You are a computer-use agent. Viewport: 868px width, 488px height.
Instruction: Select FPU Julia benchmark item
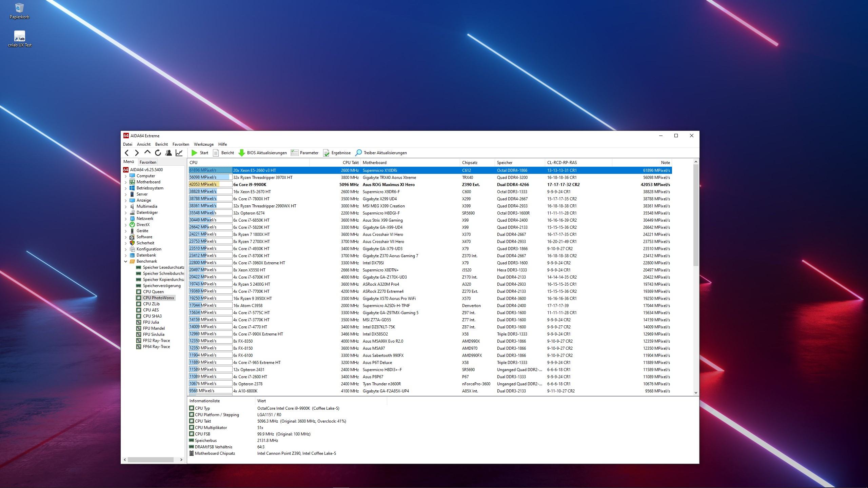151,322
